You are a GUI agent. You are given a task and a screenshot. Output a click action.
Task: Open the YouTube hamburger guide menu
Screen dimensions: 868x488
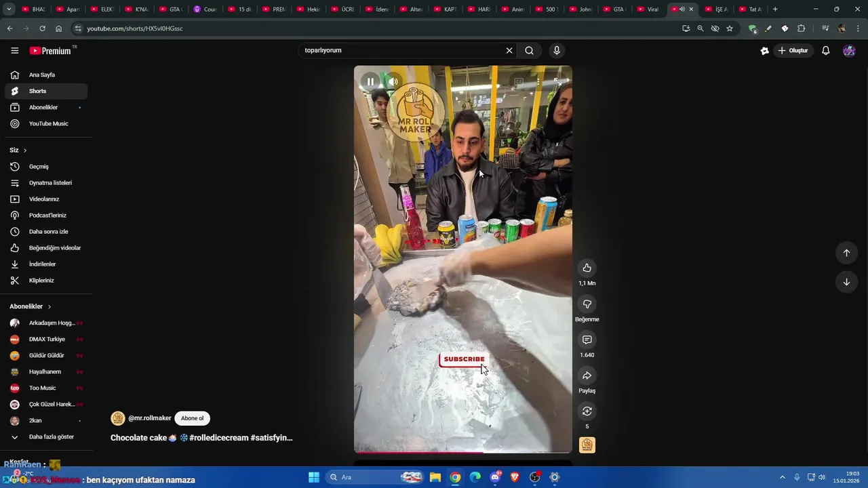click(14, 51)
